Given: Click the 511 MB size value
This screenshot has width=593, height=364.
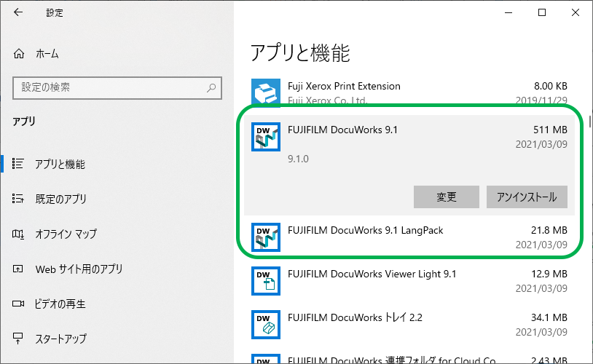Looking at the screenshot, I should point(550,130).
